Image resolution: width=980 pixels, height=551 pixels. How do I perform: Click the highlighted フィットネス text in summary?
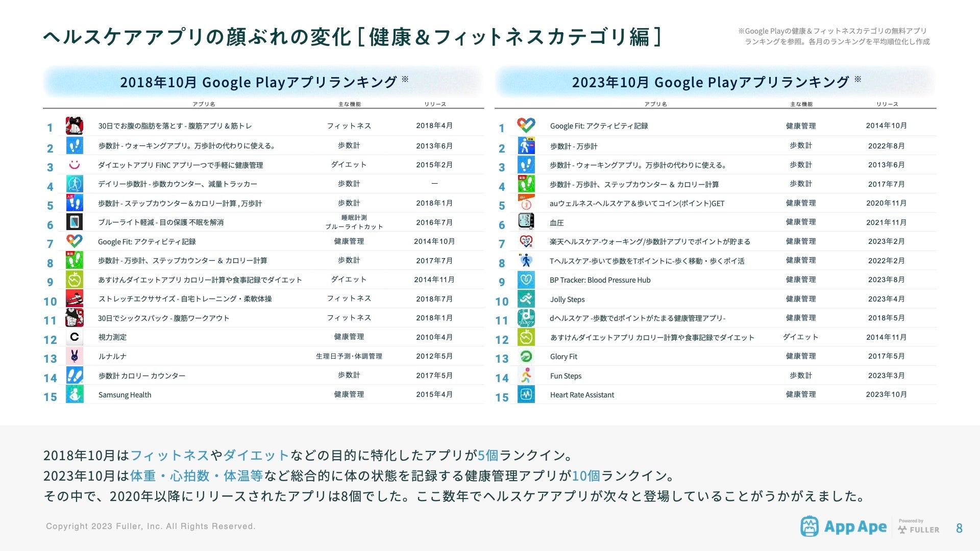click(169, 455)
